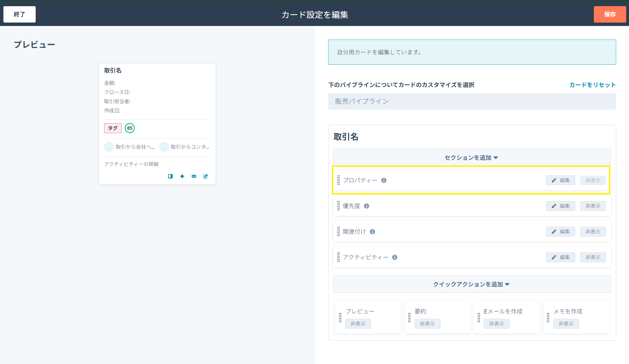The height and width of the screenshot is (364, 629).
Task: Grab drag handle of プレビュー quick action
Action: [x=340, y=317]
